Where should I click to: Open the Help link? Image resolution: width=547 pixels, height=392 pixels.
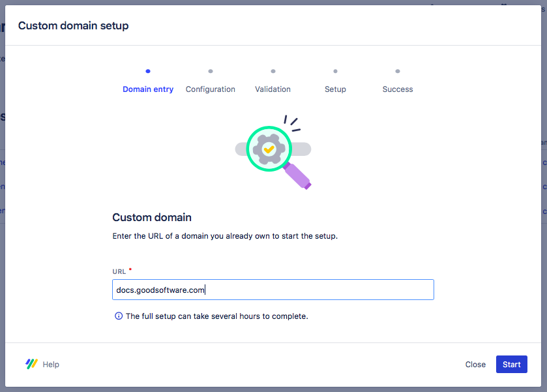pyautogui.click(x=51, y=364)
